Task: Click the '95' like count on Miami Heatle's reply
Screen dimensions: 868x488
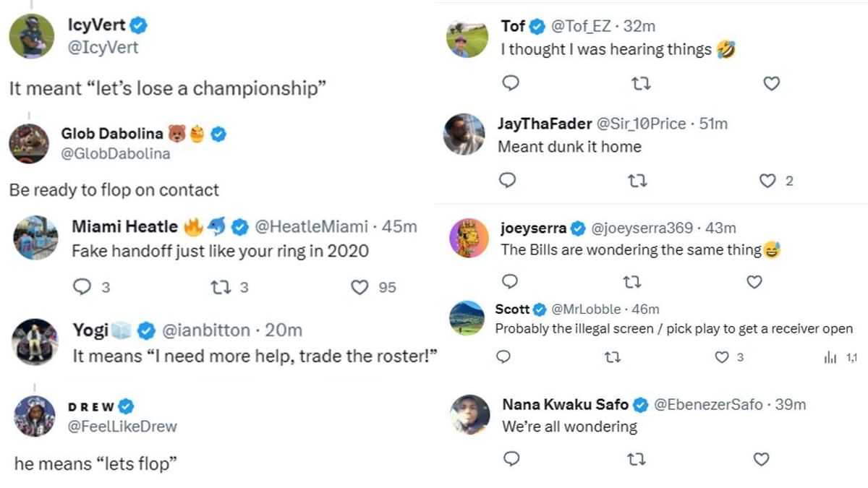Action: tap(388, 287)
